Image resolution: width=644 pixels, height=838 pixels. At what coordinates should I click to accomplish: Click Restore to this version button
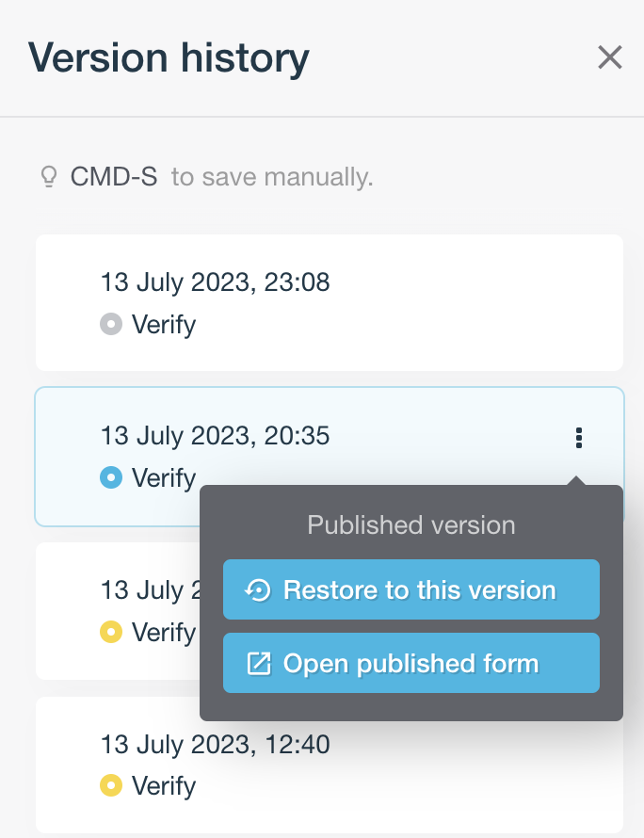pyautogui.click(x=411, y=590)
